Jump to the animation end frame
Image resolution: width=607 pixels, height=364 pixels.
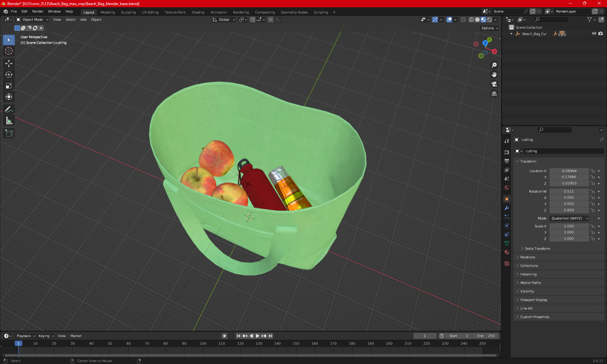(x=271, y=336)
